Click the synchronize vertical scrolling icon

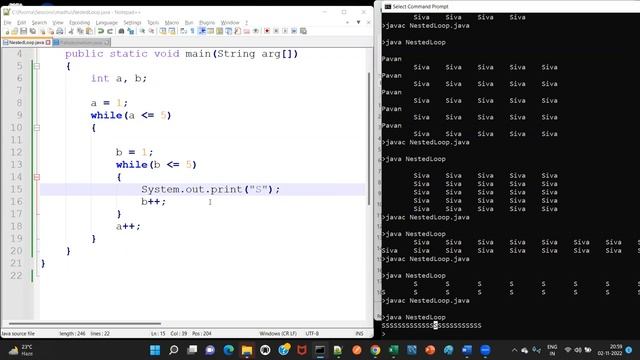pyautogui.click(x=163, y=31)
